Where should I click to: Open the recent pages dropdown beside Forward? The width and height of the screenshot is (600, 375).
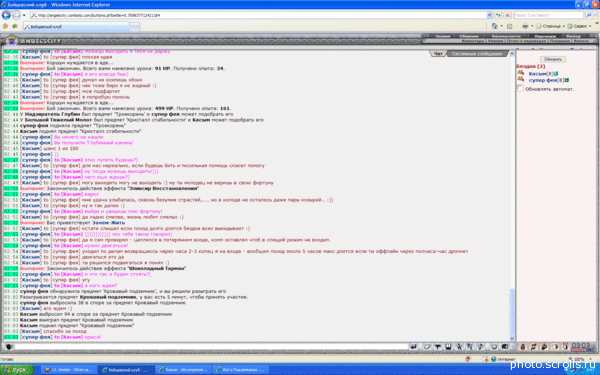24,15
